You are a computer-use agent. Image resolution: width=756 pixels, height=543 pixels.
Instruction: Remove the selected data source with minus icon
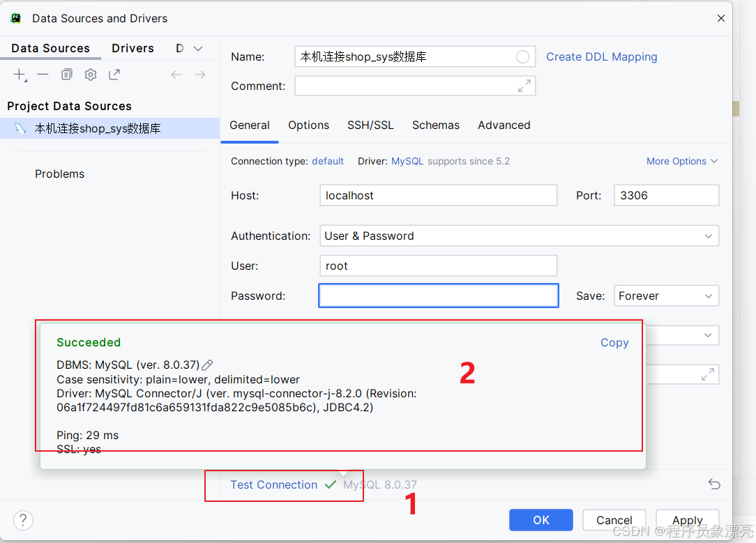(x=43, y=75)
